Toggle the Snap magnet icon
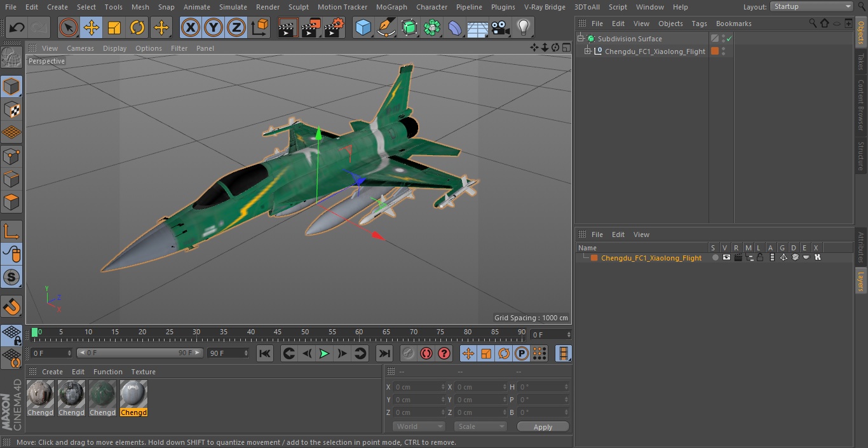The height and width of the screenshot is (448, 868). point(11,306)
